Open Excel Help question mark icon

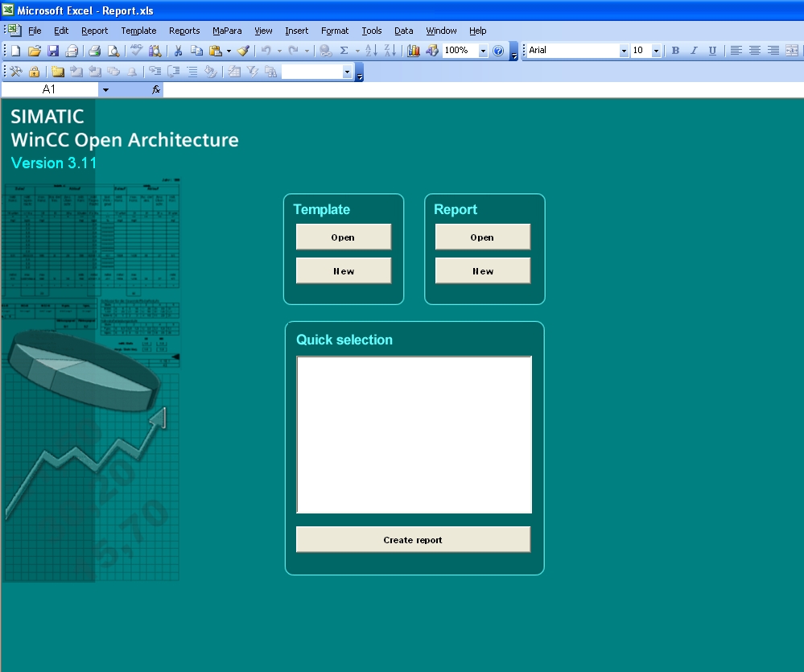498,50
